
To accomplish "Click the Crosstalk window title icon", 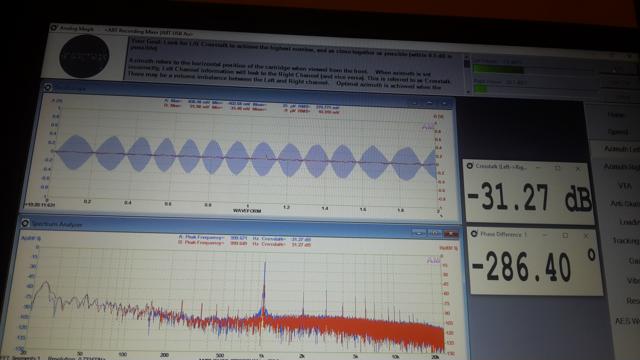I will 469,166.
